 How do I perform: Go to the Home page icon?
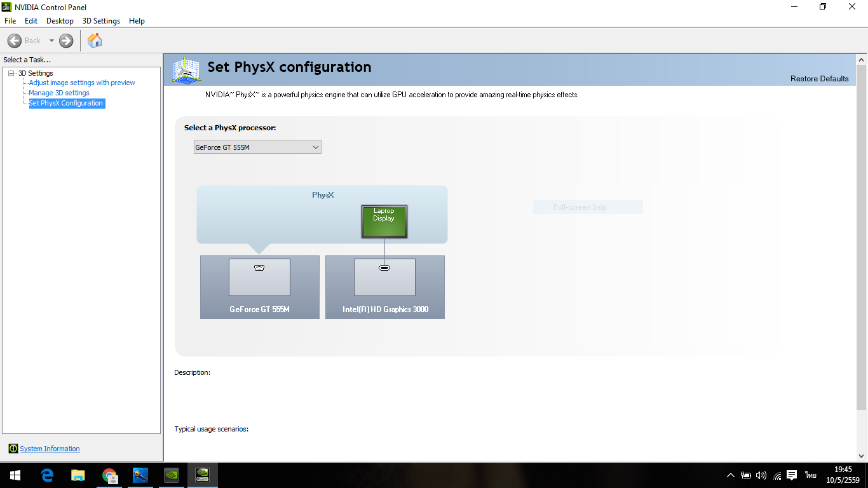coord(95,41)
